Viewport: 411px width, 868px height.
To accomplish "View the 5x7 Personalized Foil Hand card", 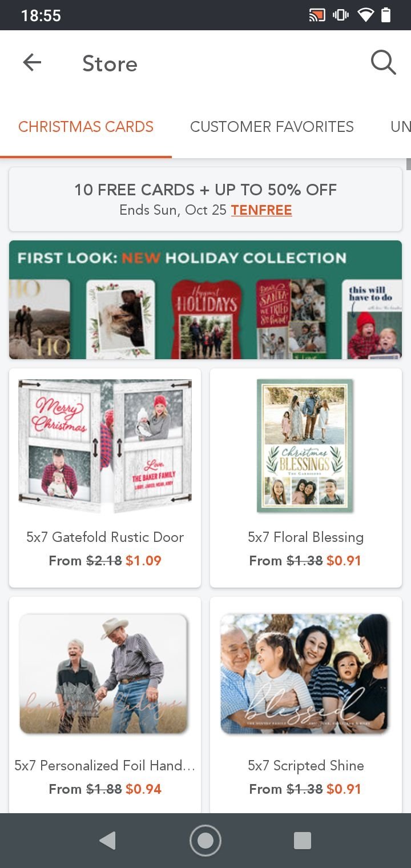I will tap(105, 705).
